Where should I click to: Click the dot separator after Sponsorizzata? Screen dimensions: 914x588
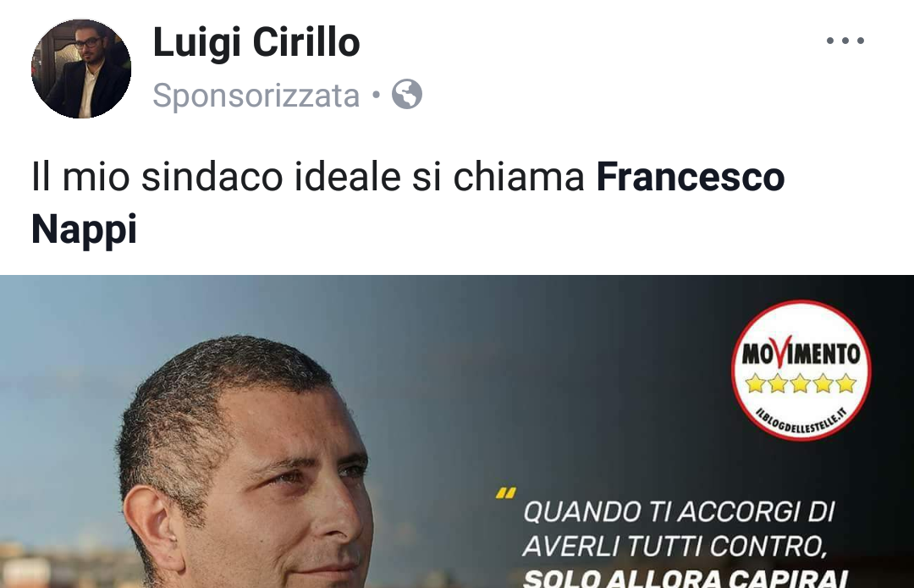(376, 94)
